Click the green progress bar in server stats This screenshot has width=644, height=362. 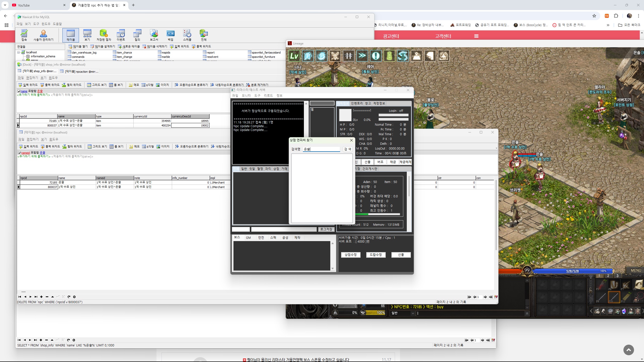tap(377, 214)
